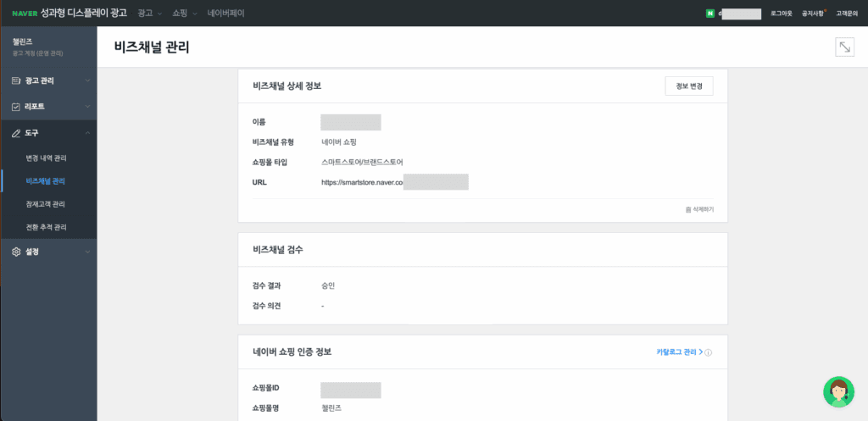Expand the 설정 sidebar section

(x=87, y=252)
